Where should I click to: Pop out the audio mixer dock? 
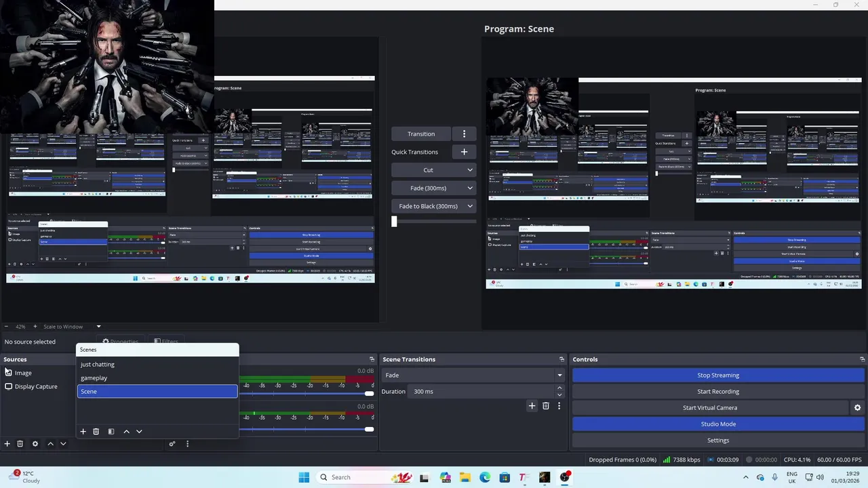point(372,359)
